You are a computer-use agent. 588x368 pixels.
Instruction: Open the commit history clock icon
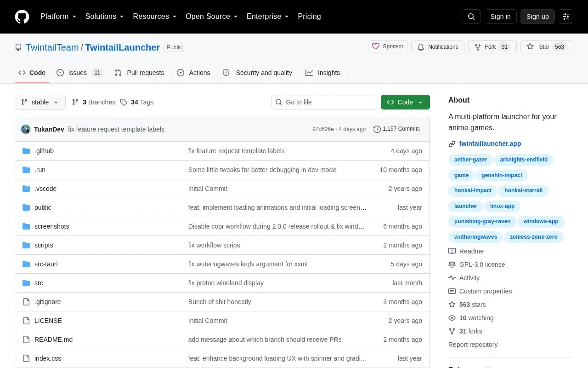point(377,129)
